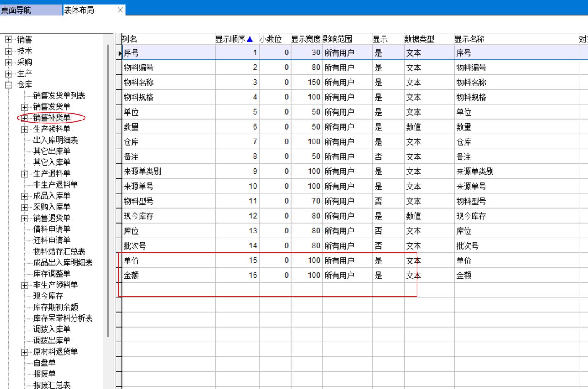588x389 pixels.
Task: Open 销售发货单列表 in tree
Action: click(x=59, y=96)
